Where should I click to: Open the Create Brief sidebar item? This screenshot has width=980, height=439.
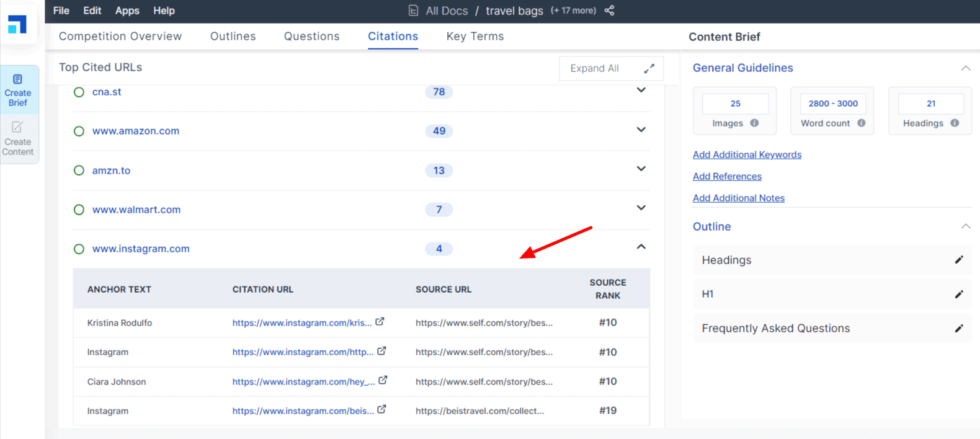click(x=18, y=91)
